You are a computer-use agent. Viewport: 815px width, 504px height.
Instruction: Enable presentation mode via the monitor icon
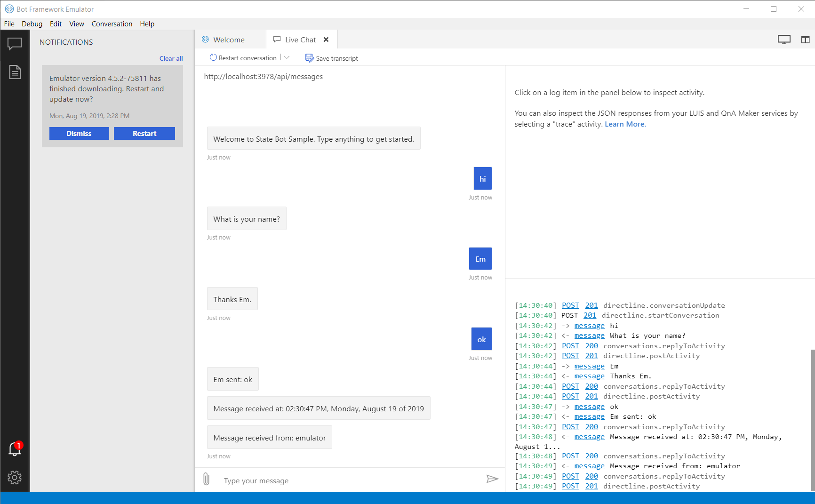784,39
